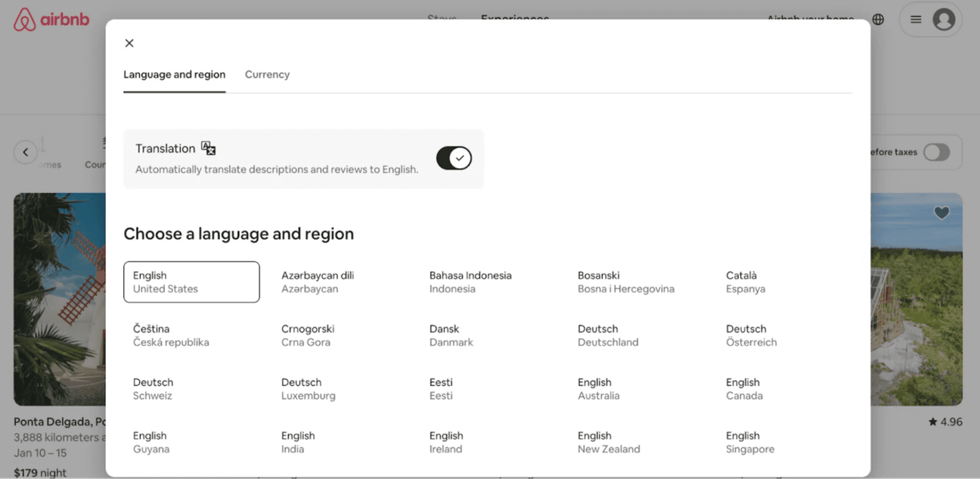Open the Airbnb your home link
The width and height of the screenshot is (980, 479).
(x=810, y=19)
